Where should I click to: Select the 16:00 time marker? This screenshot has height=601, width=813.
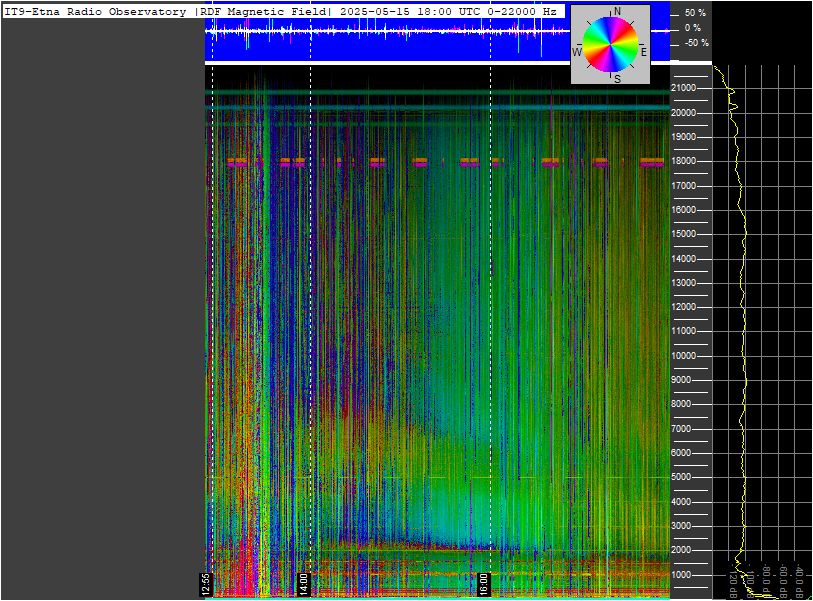pyautogui.click(x=483, y=584)
